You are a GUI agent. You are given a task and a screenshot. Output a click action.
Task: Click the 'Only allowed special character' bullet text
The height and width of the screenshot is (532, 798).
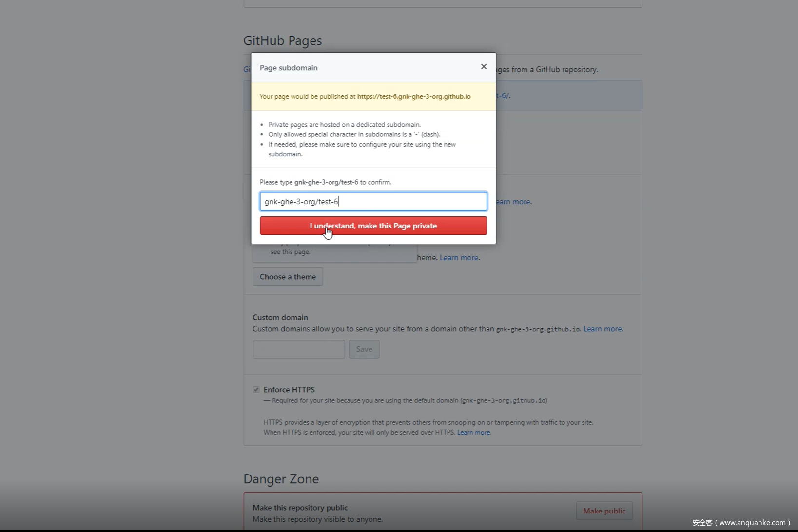click(x=354, y=134)
